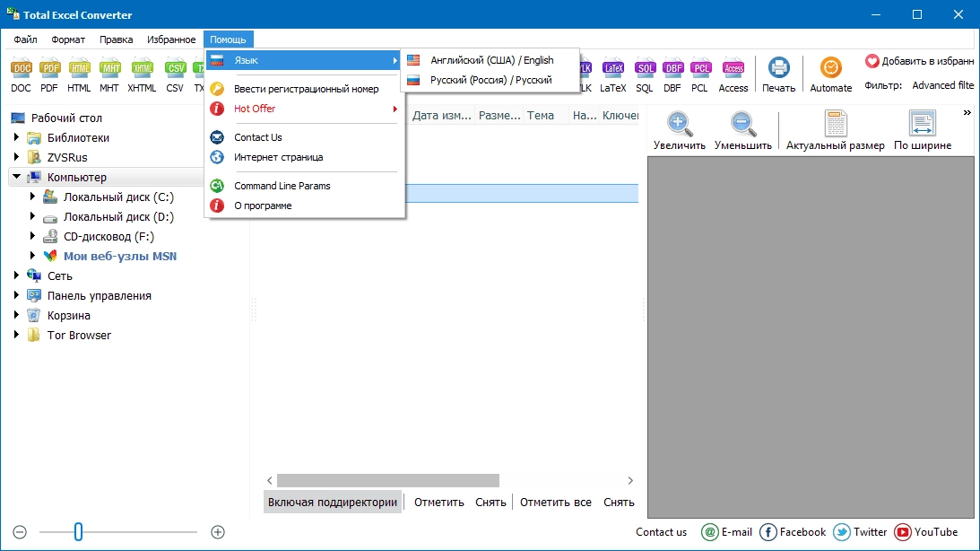Screen dimensions: 980x551
Task: Click the Отметить button
Action: (438, 503)
